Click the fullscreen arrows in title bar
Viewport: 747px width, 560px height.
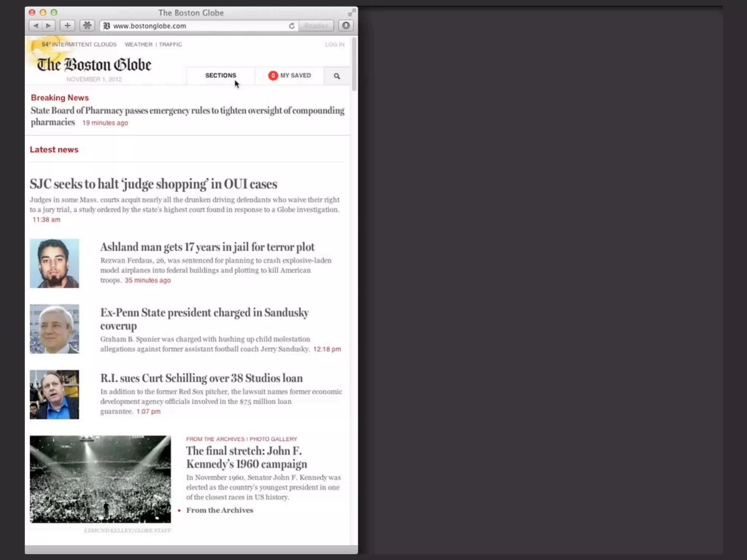351,12
